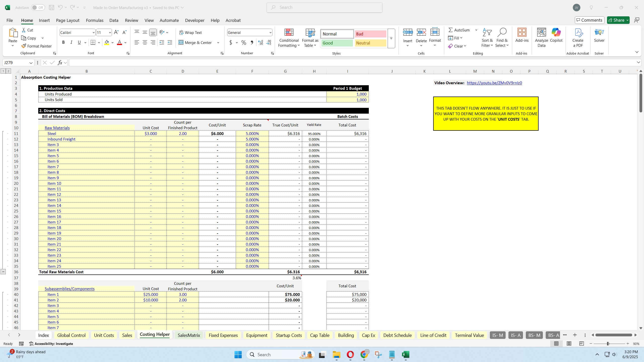Click the Share button

(x=618, y=20)
